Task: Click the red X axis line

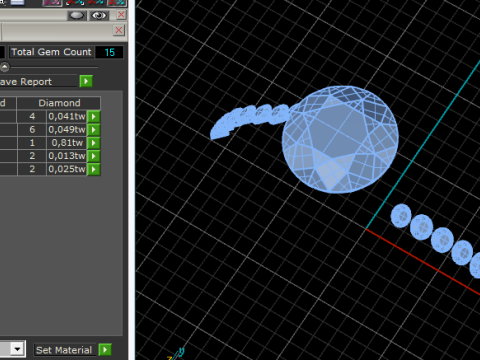Action: pos(423,261)
